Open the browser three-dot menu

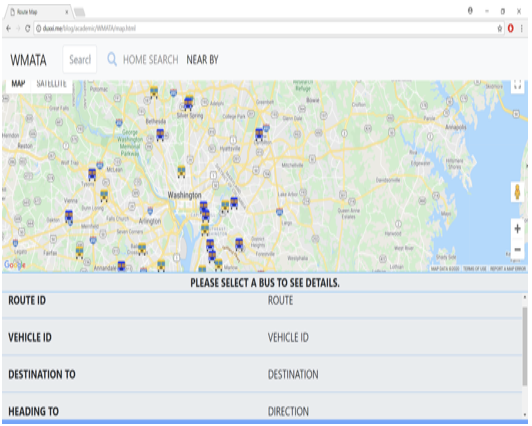[522, 28]
